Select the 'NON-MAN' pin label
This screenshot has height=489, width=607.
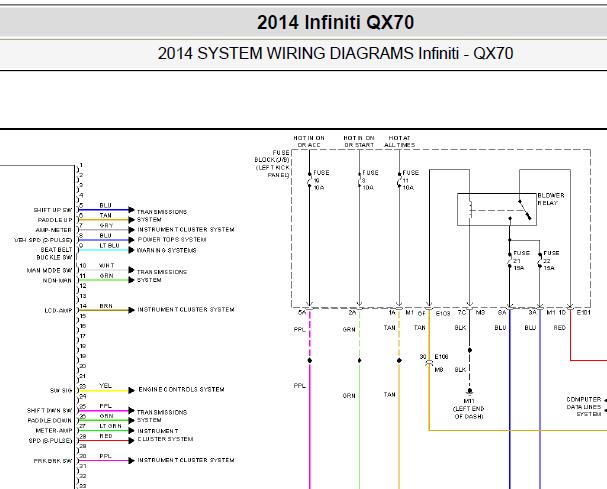[57, 280]
